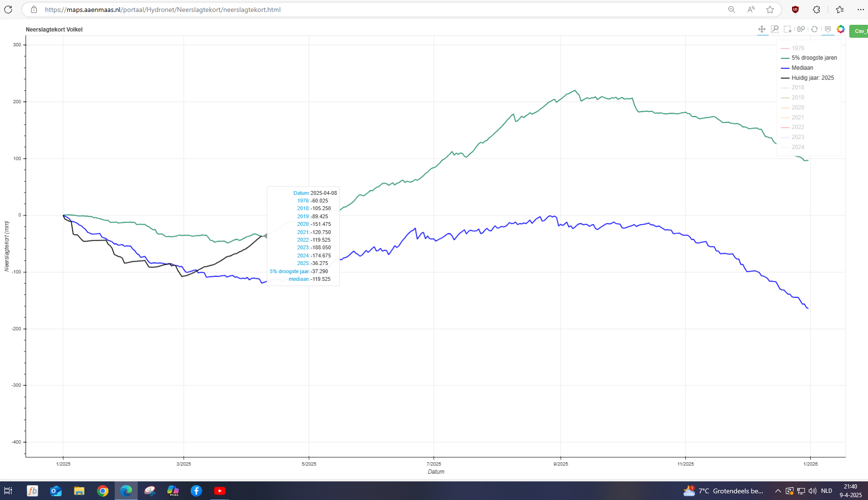The image size is (868, 500).
Task: Download data with the Csv button
Action: click(x=859, y=31)
